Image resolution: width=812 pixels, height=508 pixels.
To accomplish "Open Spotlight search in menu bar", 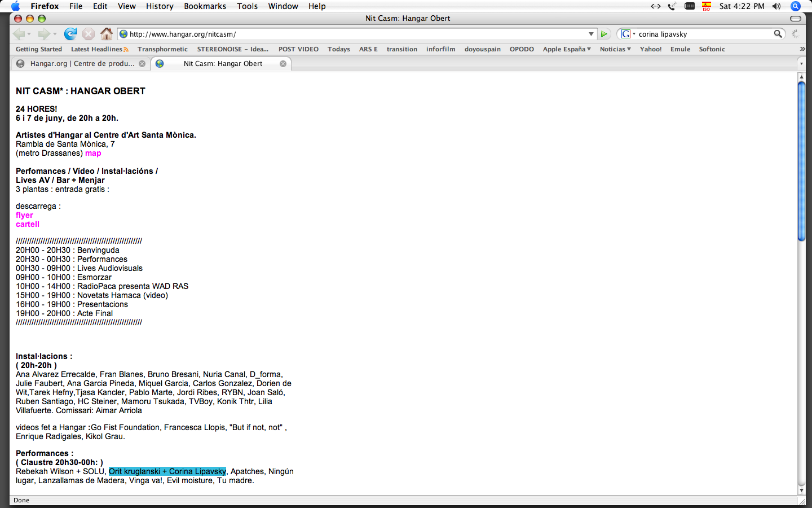I will click(x=796, y=6).
